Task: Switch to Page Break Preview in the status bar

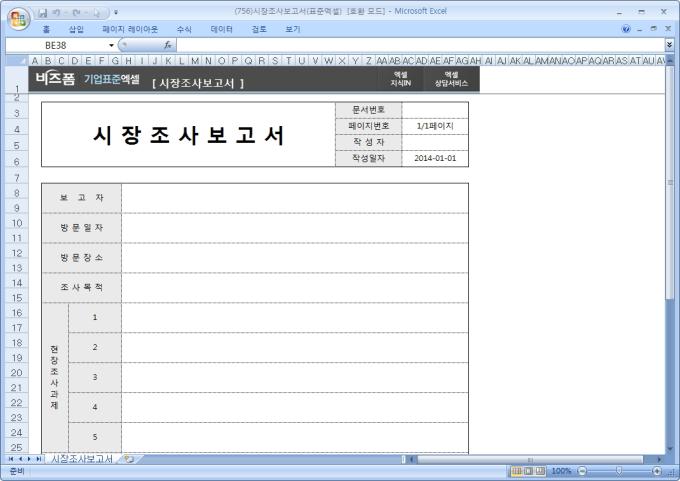Action: pos(540,471)
